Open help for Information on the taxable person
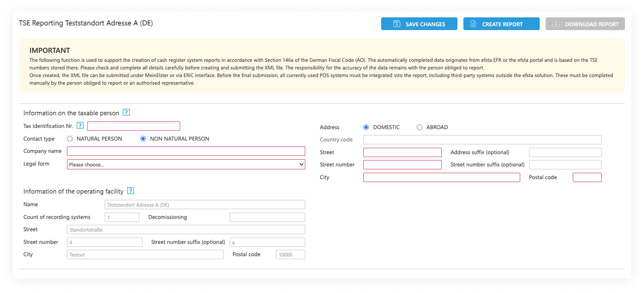This screenshot has height=293, width=644. click(126, 112)
